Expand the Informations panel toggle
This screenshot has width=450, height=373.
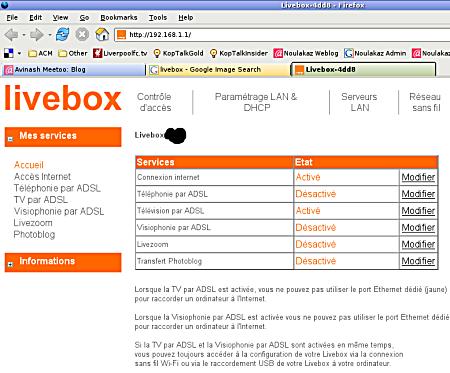click(10, 264)
